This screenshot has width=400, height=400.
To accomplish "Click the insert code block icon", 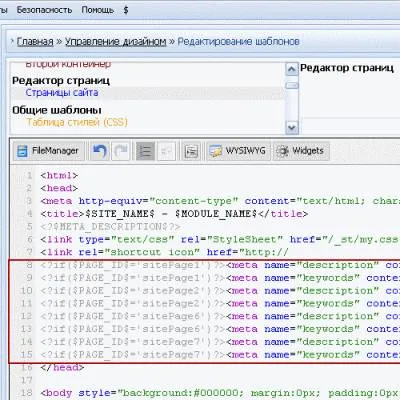I will pos(191,151).
